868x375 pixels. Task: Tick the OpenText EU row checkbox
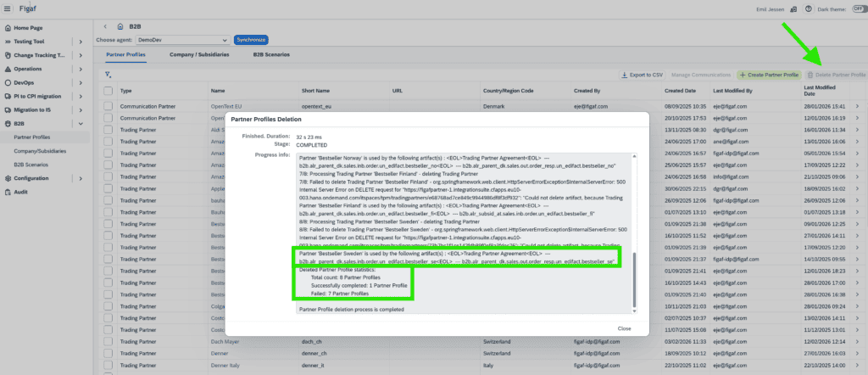point(108,106)
